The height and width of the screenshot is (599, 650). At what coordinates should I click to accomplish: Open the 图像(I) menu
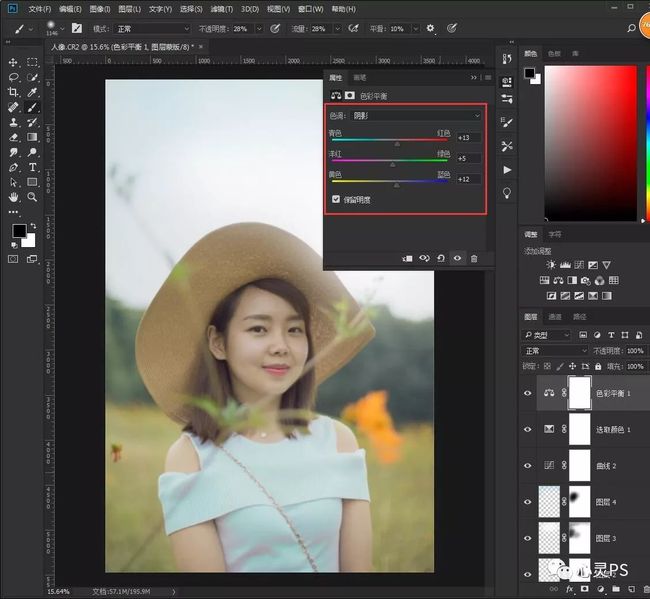(100, 9)
